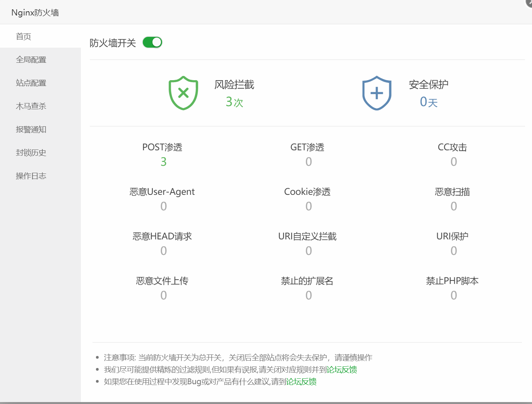Switch to 全局配置 tab

coord(40,60)
